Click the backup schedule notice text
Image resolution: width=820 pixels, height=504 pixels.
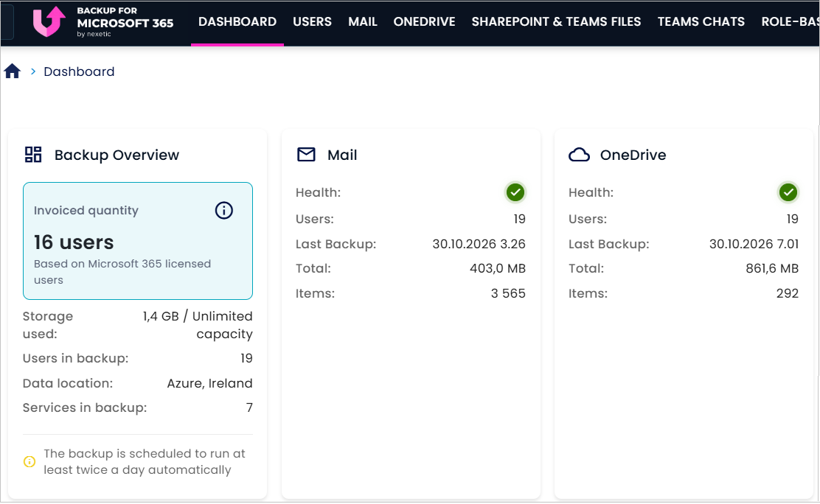coord(145,462)
